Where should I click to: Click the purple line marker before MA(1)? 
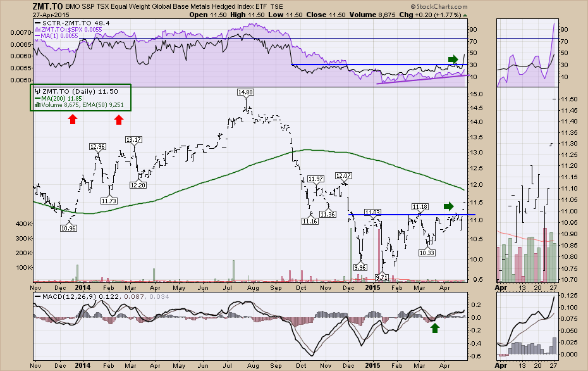coord(37,36)
